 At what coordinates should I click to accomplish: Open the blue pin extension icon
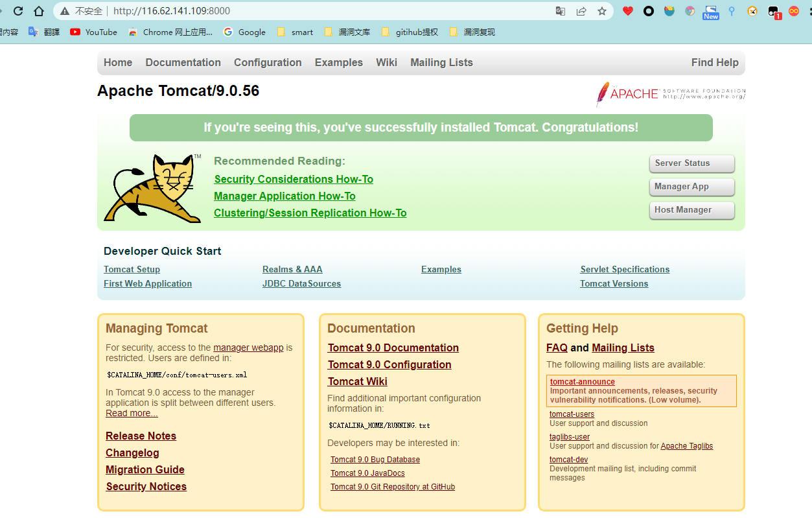pos(732,11)
